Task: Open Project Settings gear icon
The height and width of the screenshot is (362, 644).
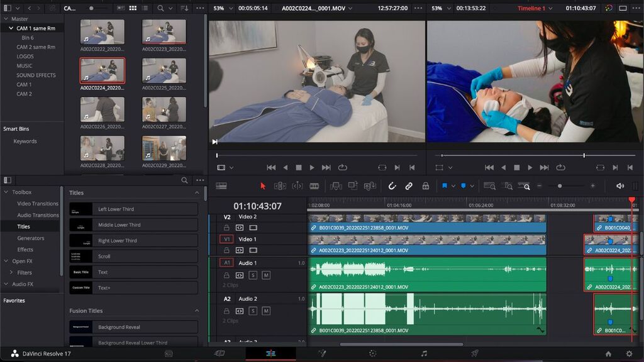Action: tap(628, 354)
